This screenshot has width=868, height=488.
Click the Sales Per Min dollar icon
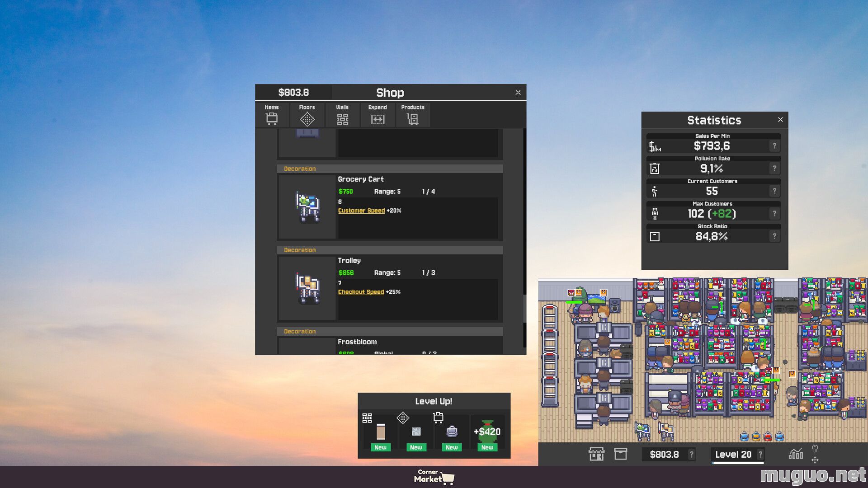click(x=655, y=146)
